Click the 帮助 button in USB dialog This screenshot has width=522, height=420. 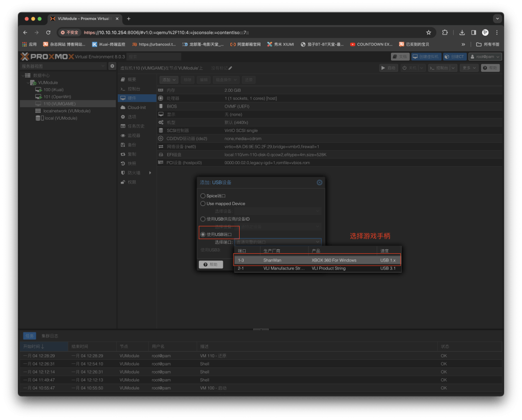tap(211, 265)
